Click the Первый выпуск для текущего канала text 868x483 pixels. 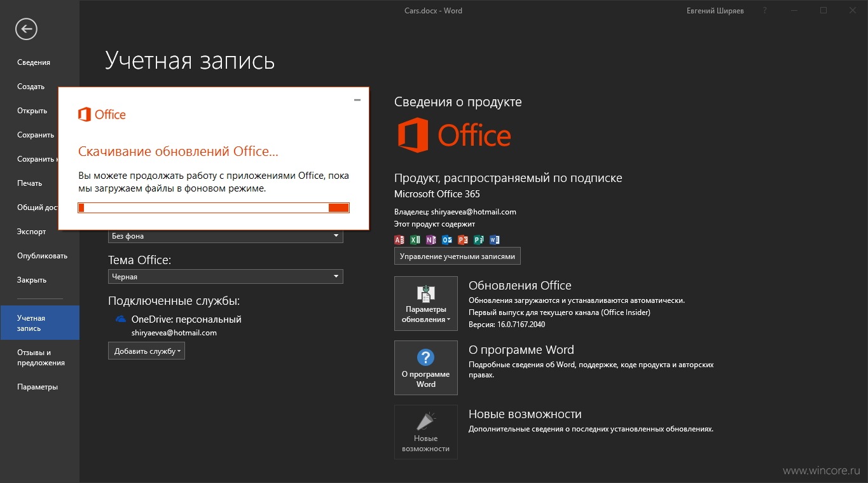(x=560, y=312)
